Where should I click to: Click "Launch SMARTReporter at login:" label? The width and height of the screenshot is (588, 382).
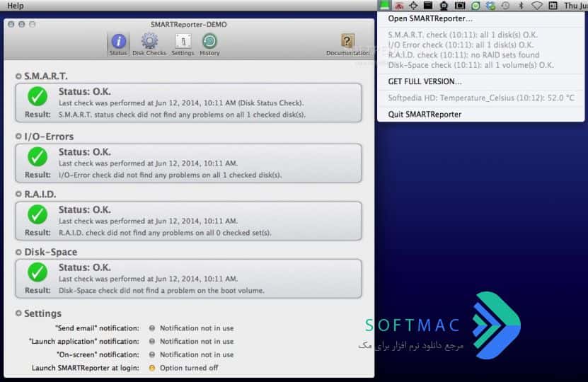click(x=85, y=368)
